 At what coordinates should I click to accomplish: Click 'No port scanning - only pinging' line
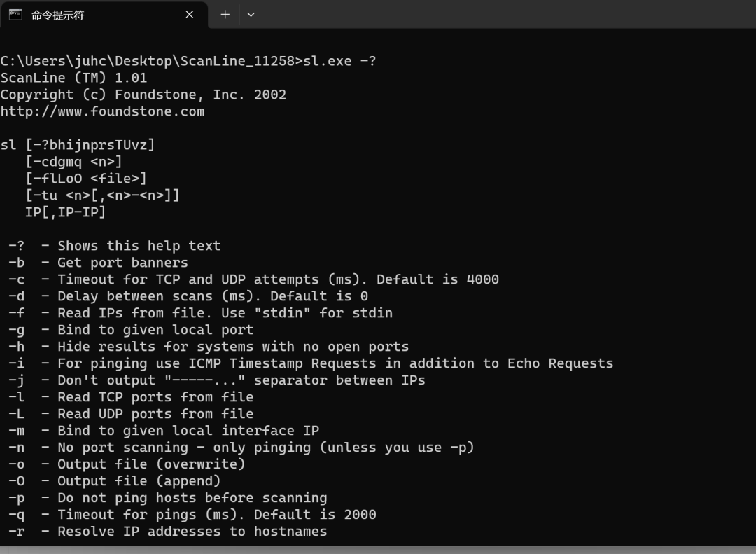(x=241, y=448)
